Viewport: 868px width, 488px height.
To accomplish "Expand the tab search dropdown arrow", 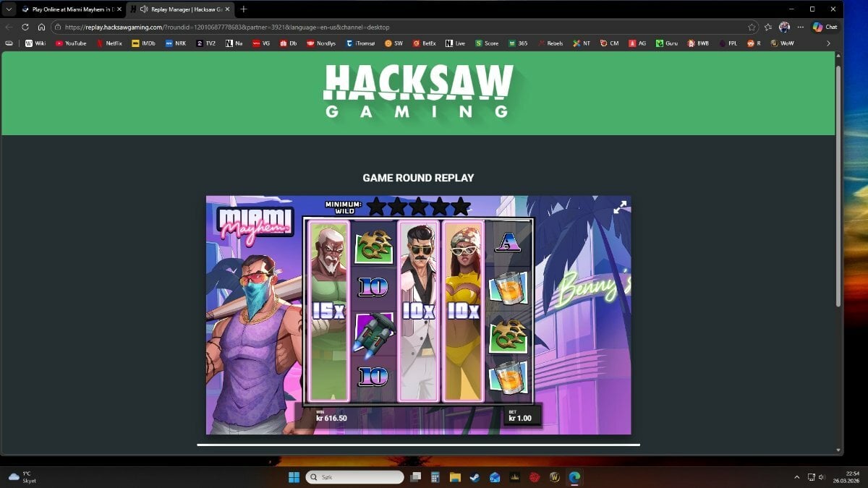I will point(9,9).
